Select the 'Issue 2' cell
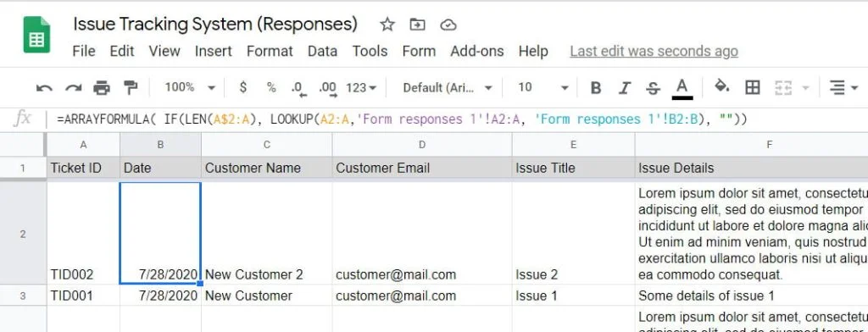 (x=574, y=234)
